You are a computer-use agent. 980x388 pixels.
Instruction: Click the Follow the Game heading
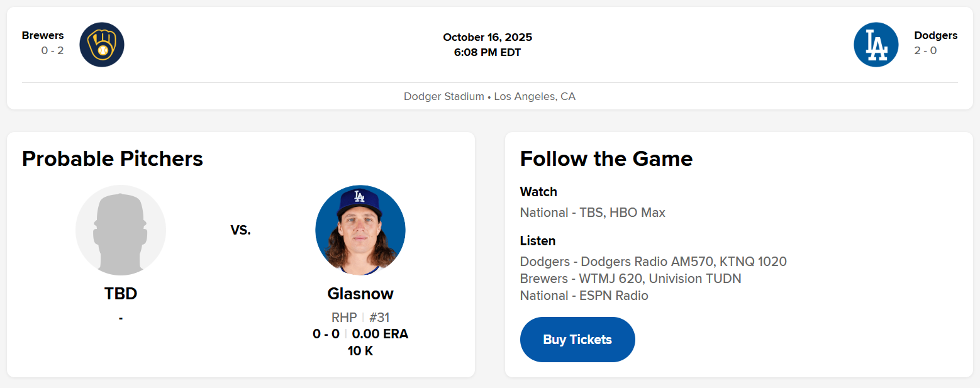pyautogui.click(x=606, y=159)
